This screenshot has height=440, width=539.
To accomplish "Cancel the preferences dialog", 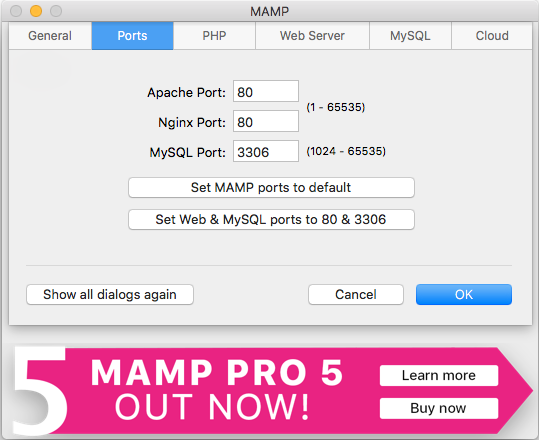I will 356,295.
